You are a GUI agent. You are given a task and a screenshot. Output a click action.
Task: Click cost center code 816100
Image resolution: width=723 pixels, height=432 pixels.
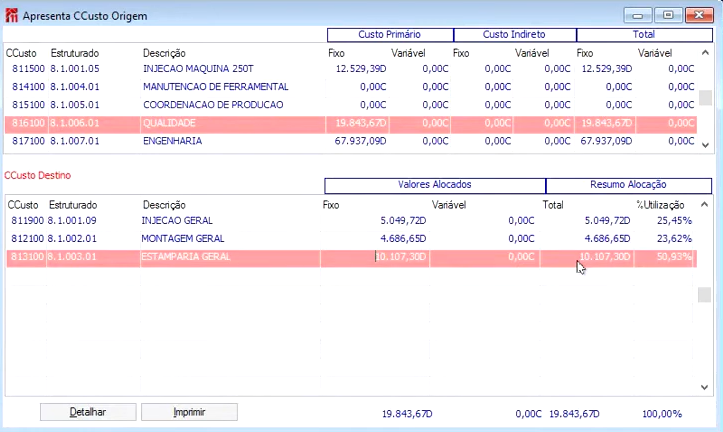pos(28,123)
